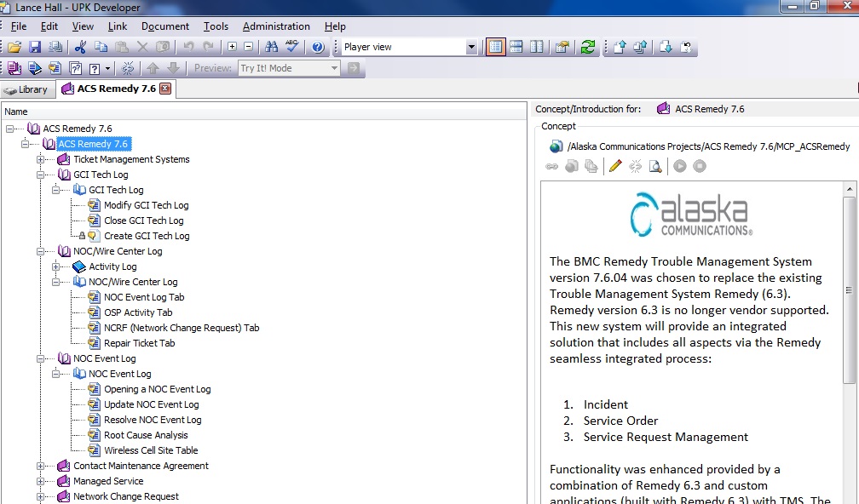Select the Wireless Cell Site Table topic
The width and height of the screenshot is (859, 504).
[x=151, y=450]
